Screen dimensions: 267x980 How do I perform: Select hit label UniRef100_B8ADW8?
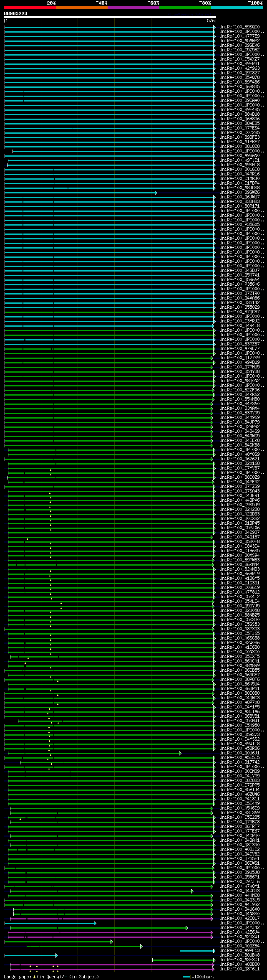pyautogui.click(x=239, y=114)
